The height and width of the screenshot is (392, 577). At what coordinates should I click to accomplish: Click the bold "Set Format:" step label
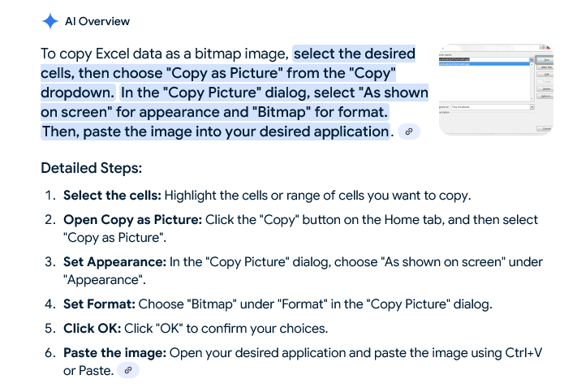click(x=99, y=304)
